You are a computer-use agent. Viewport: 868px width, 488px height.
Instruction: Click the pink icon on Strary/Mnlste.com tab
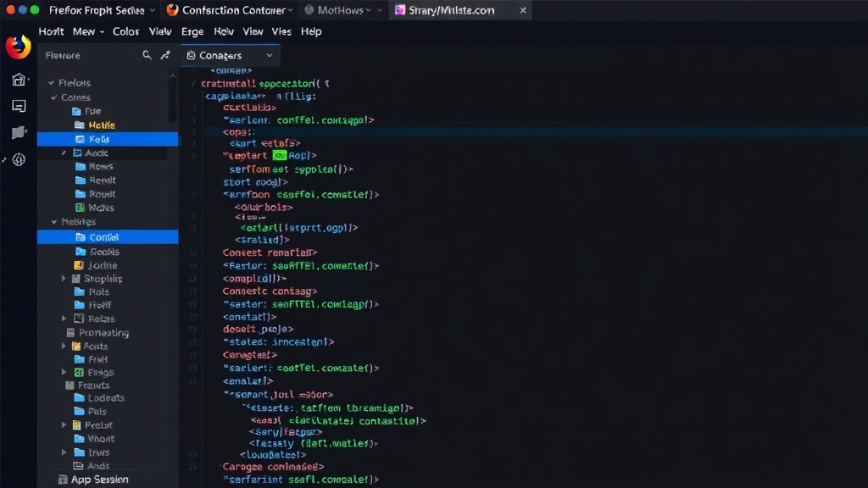coord(400,10)
